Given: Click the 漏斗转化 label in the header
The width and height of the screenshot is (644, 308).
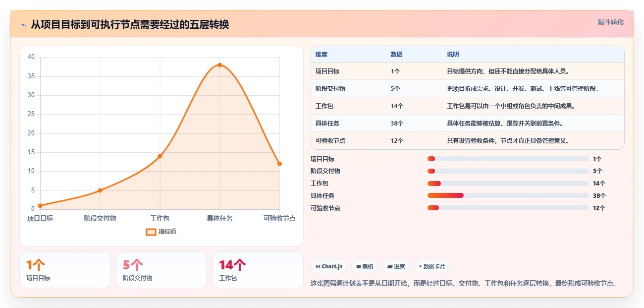Looking at the screenshot, I should pyautogui.click(x=611, y=22).
